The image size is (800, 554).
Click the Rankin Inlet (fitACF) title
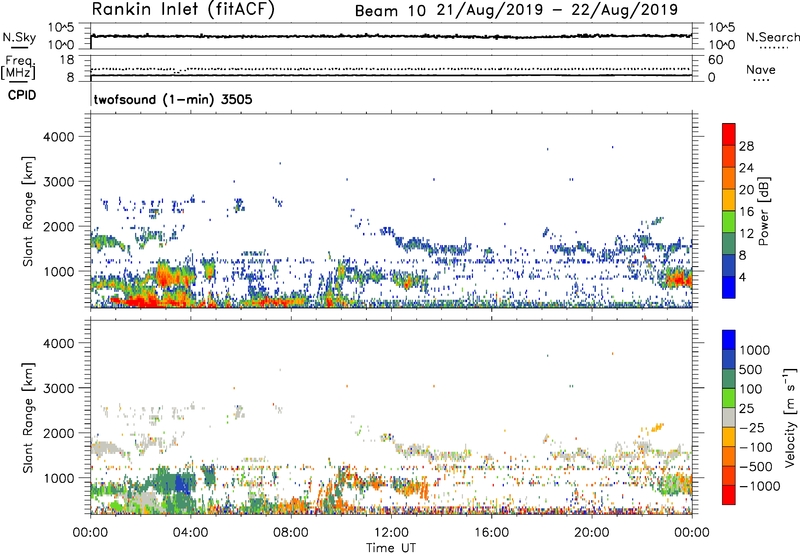coord(183,10)
